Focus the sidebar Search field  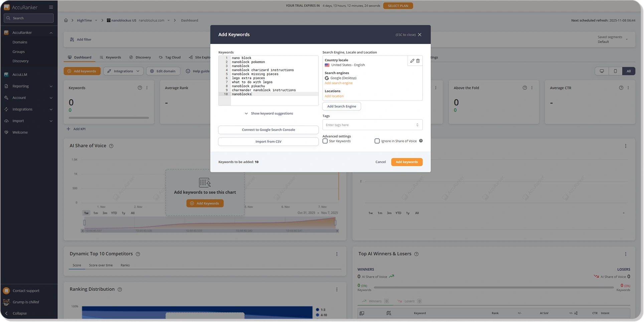(x=29, y=18)
